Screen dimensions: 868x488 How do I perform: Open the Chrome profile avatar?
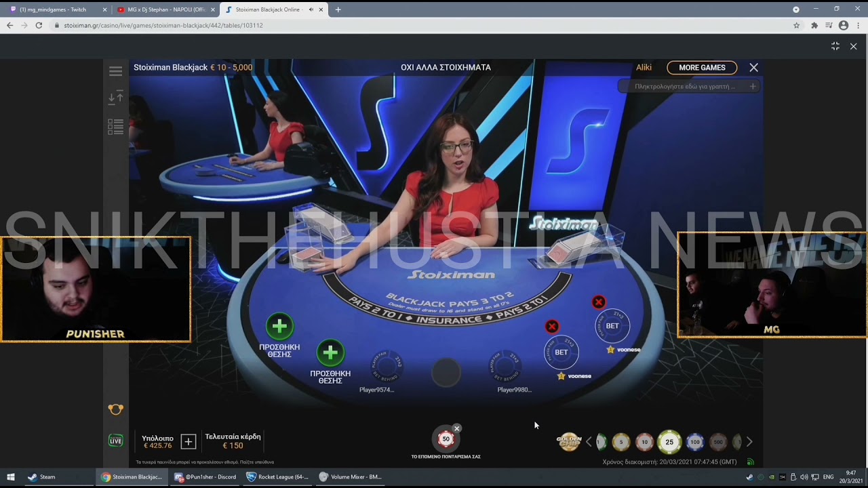(844, 25)
